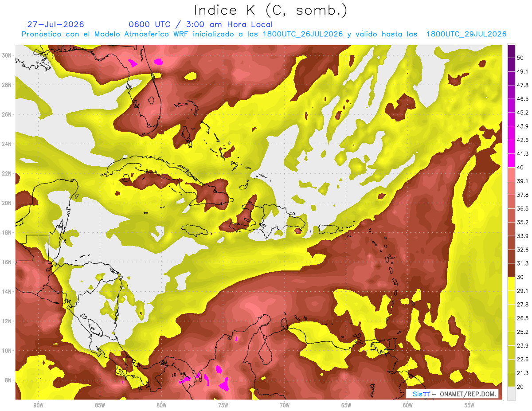Click the colorbar value "40"
This screenshot has height=411, width=532.
(x=520, y=168)
